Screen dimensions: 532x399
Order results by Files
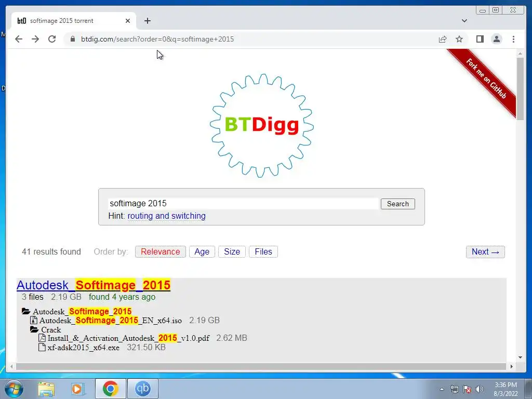[263, 252]
